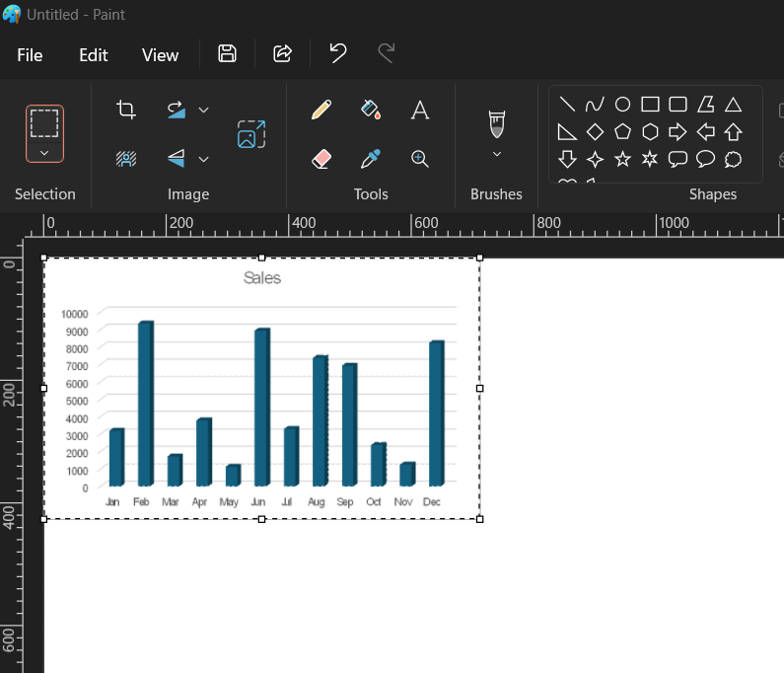Select the Six-point star shape
The width and height of the screenshot is (784, 673).
(650, 160)
